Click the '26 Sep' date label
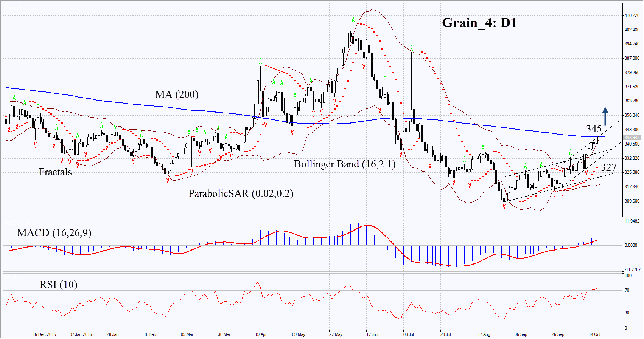Screen dimensions: 644x339 (558, 334)
